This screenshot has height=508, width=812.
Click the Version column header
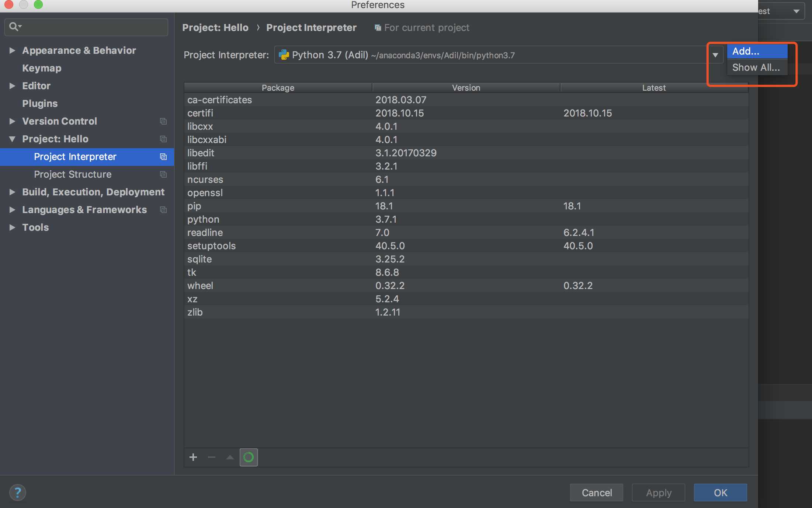tap(466, 88)
